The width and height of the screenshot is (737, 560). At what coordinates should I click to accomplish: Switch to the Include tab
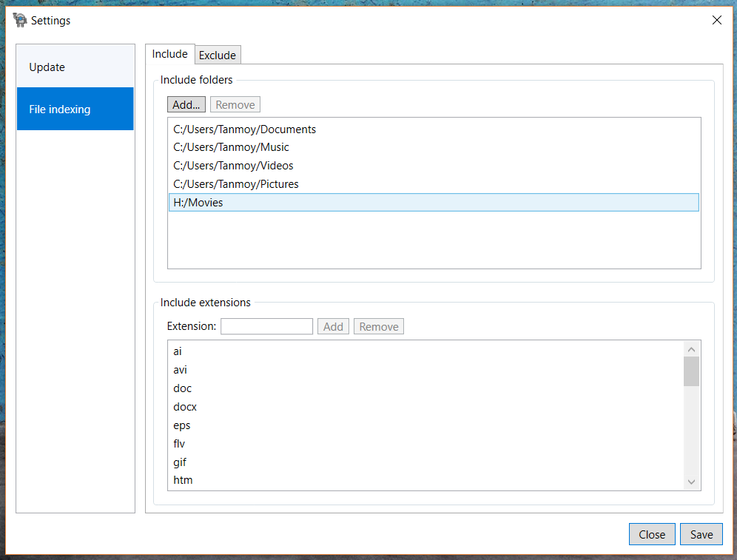coord(169,54)
